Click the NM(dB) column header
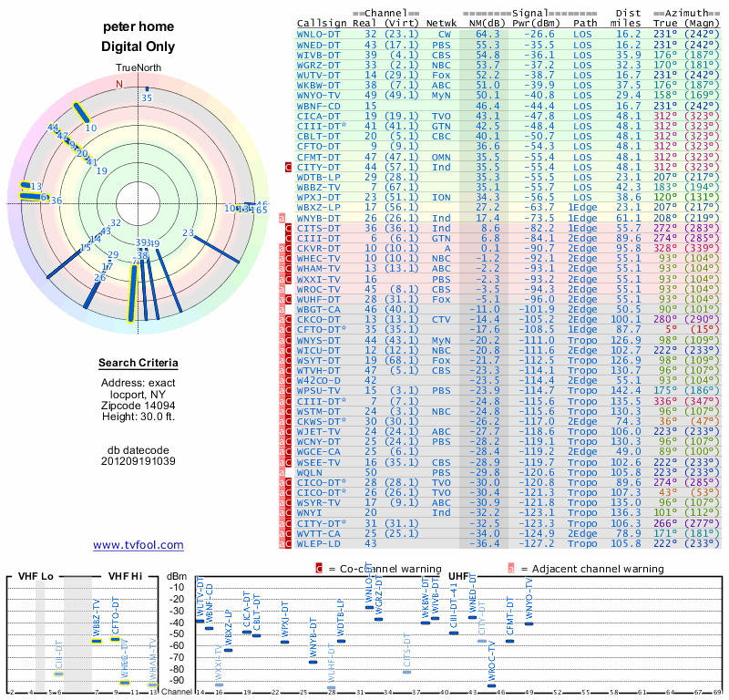Screen dimensions: 729x700 coord(485,24)
